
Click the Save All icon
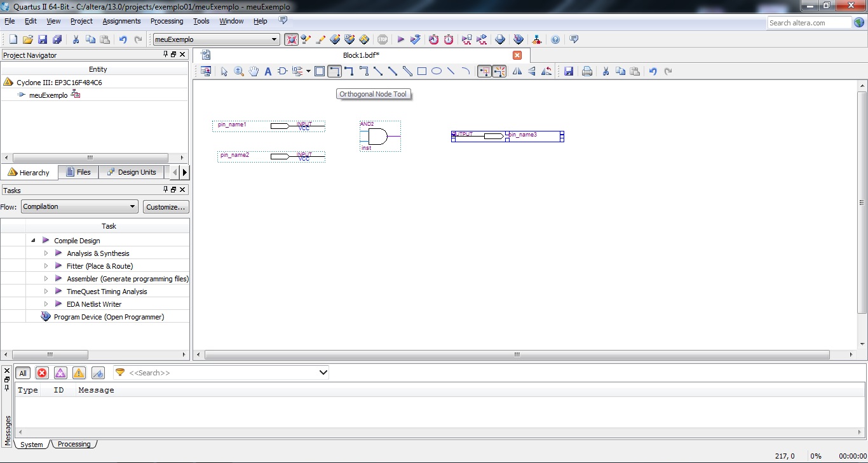coord(57,39)
